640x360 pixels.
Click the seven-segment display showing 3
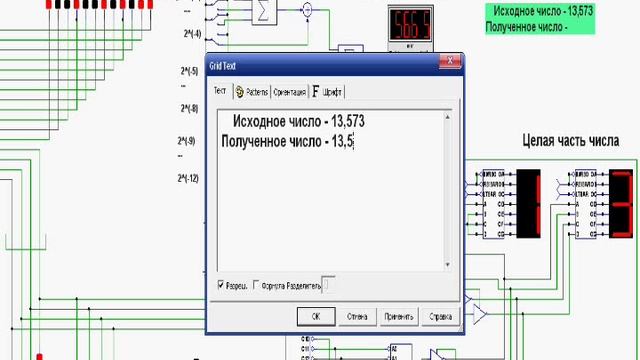click(x=621, y=203)
